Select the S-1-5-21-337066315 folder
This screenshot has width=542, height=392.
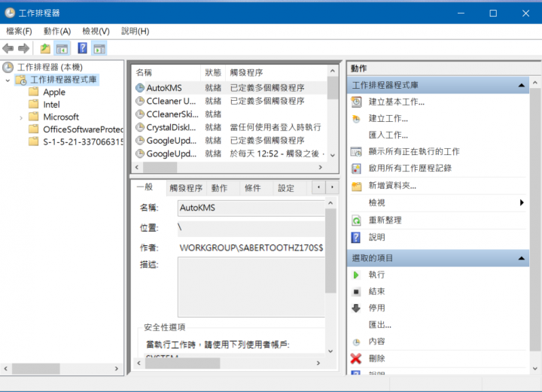pos(83,142)
